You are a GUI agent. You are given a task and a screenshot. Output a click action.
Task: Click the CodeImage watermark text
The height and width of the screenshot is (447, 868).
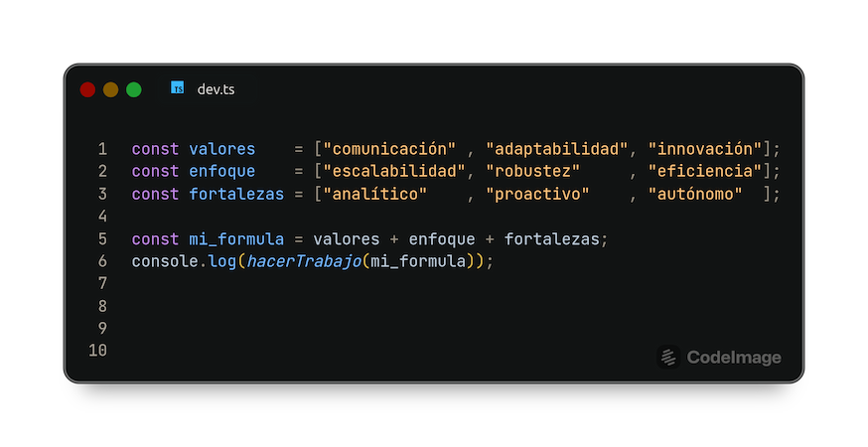pyautogui.click(x=734, y=358)
